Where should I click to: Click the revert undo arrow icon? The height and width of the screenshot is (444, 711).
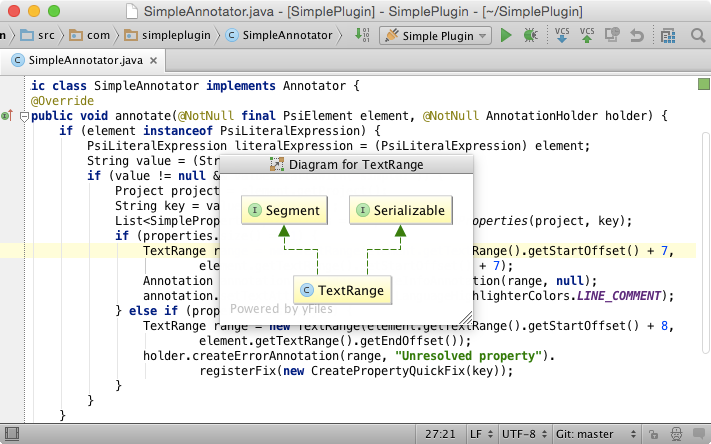pos(637,35)
